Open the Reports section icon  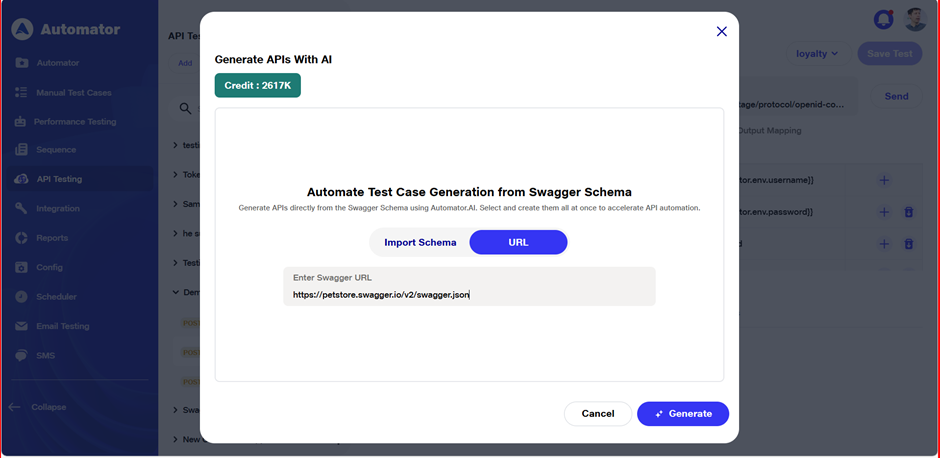click(21, 238)
